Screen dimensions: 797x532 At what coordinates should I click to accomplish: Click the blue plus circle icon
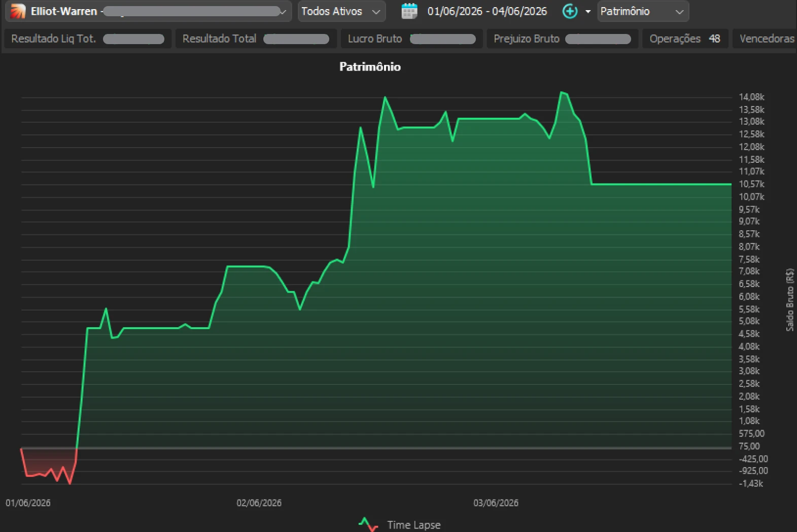coord(570,11)
